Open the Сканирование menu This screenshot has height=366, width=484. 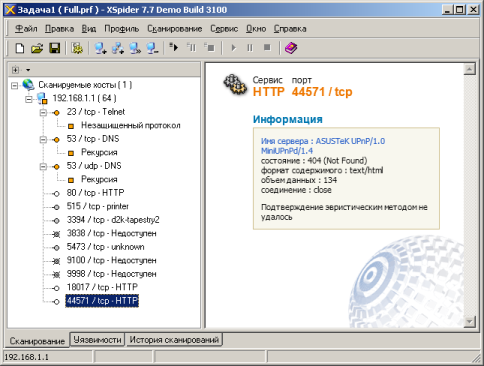point(175,29)
